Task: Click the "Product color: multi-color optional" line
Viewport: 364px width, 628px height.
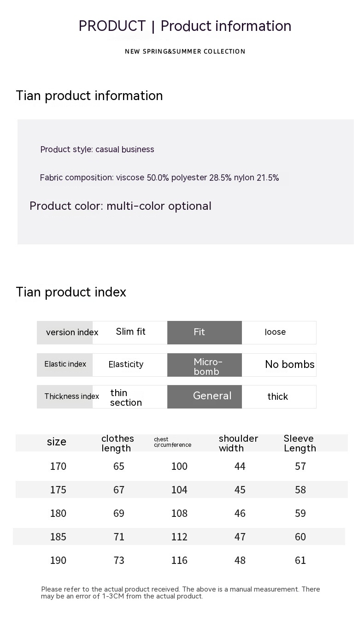Action: pos(120,206)
